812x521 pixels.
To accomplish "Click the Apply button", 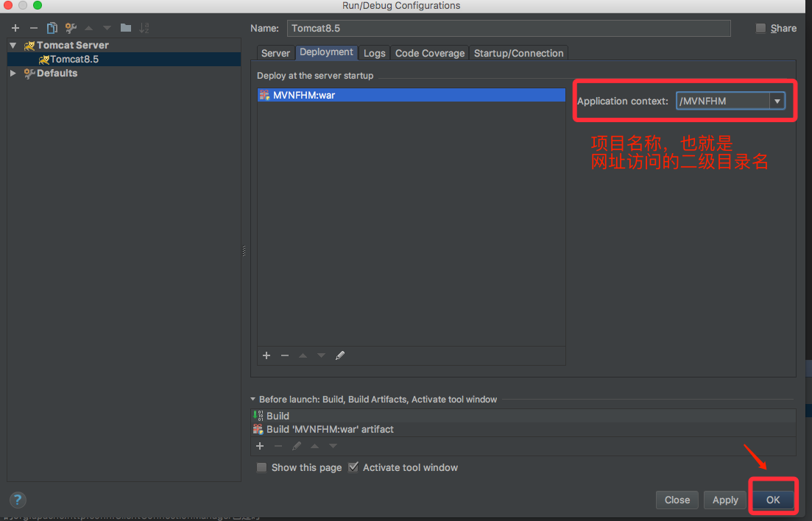I will 725,500.
